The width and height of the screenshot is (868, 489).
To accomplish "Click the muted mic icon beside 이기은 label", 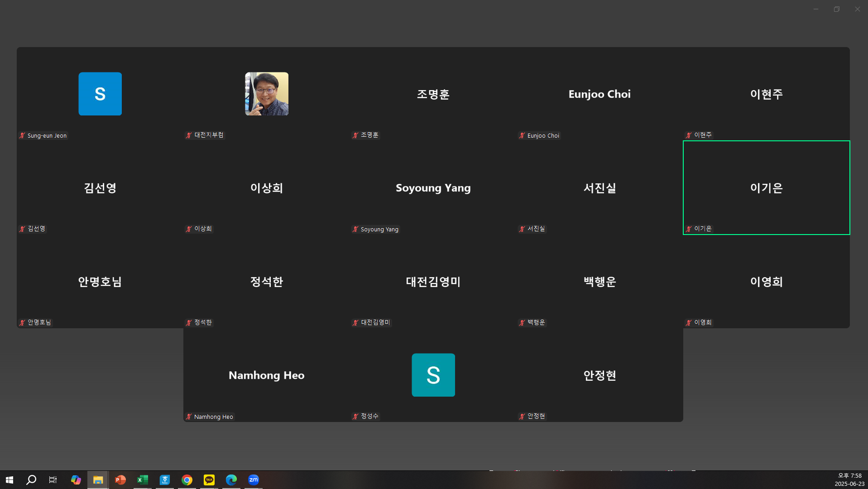I will pos(689,229).
